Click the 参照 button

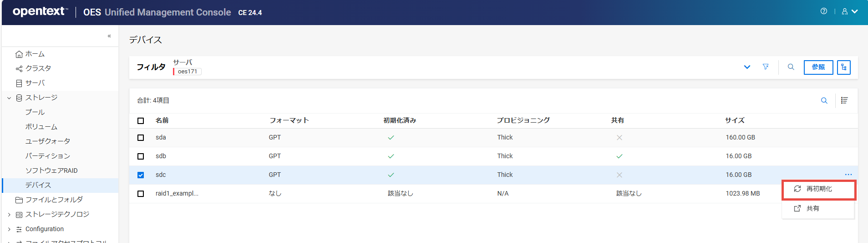click(818, 67)
